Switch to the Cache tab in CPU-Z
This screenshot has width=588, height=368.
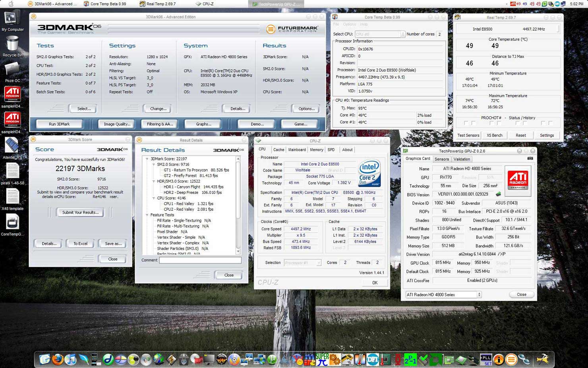coord(279,150)
